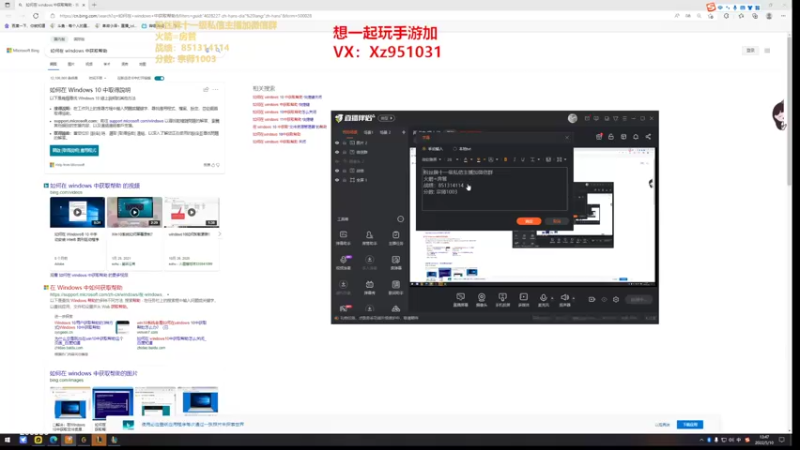Click the speaker volume icon in streaming app
The height and width of the screenshot is (450, 800).
(x=564, y=297)
